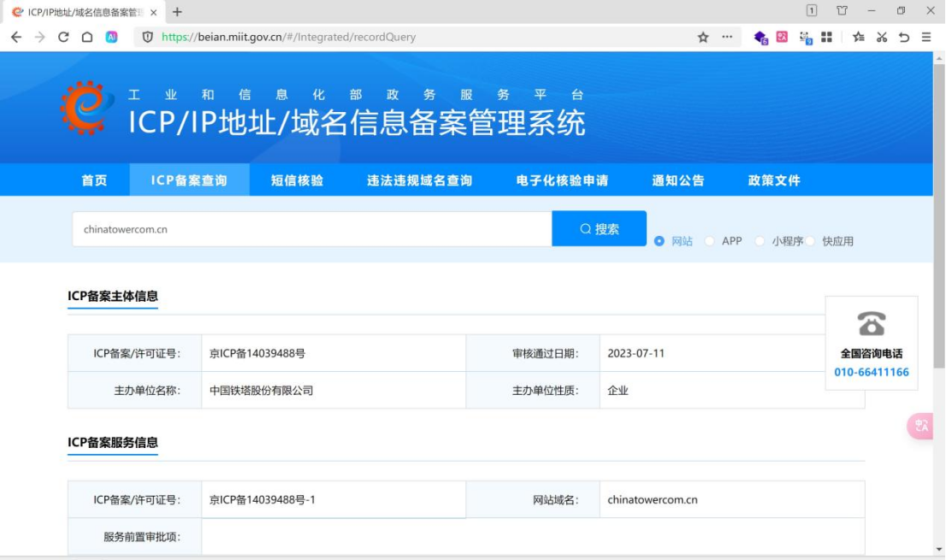Open the extensions grid icon
946x560 pixels.
click(826, 38)
